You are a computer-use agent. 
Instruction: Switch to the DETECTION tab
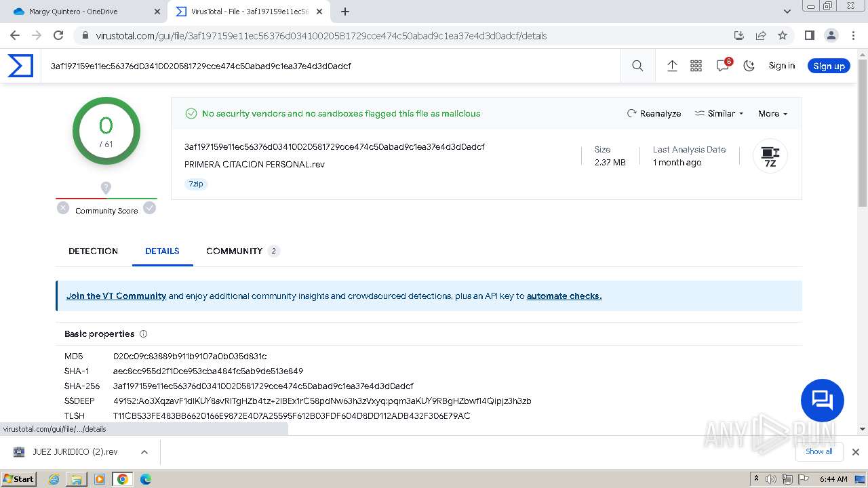94,251
